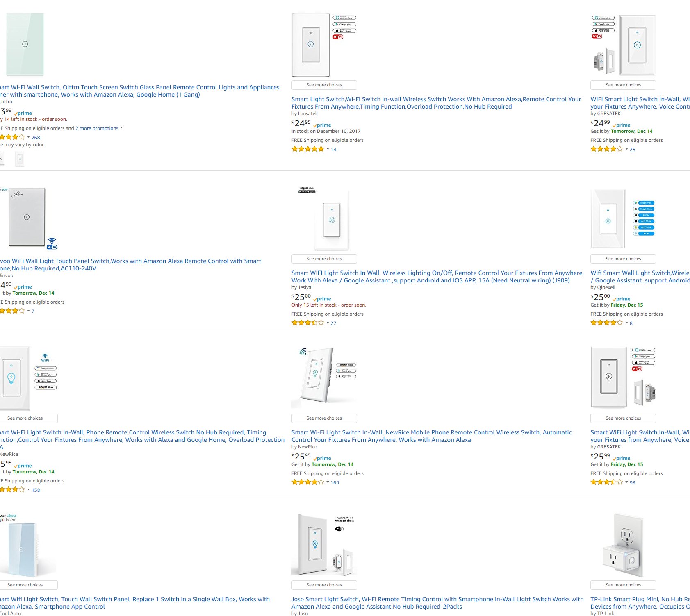Viewport: 690px width, 616px height.
Task: View the 268 customer reviews
Action: [x=36, y=138]
